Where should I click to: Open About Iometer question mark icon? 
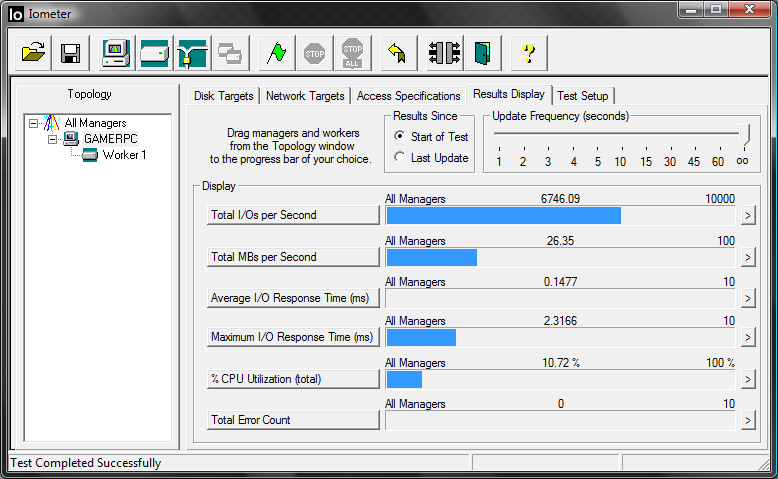(x=528, y=53)
